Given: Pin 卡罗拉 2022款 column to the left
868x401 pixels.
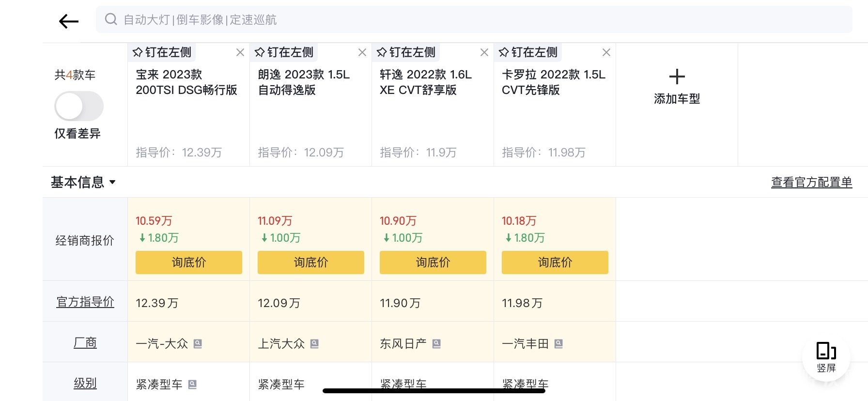Looking at the screenshot, I should (x=528, y=52).
